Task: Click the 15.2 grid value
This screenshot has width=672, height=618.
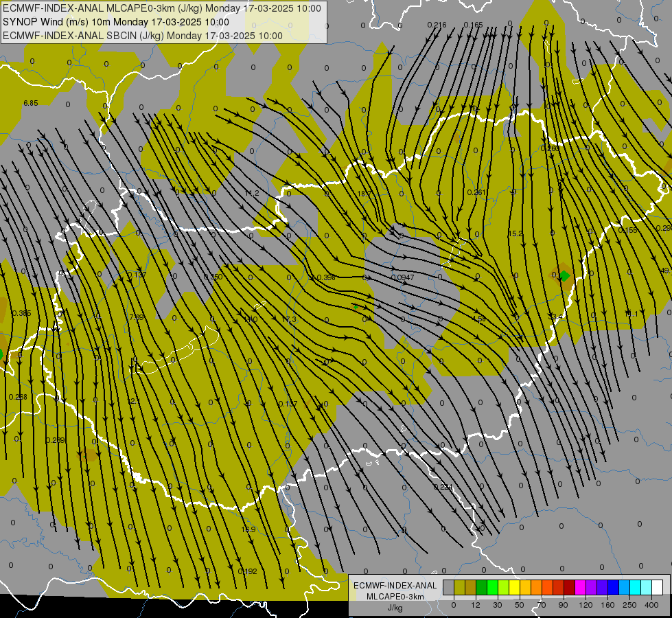Action: 515,233
